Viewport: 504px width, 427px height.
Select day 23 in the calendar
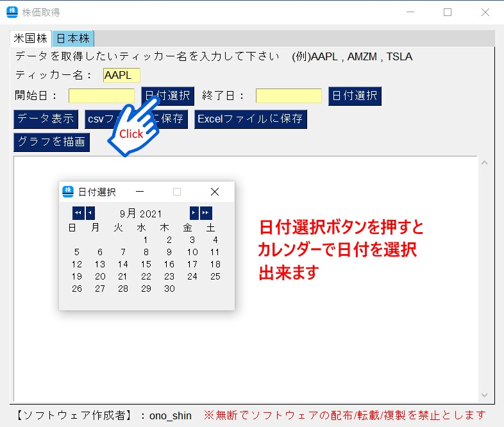(x=169, y=276)
